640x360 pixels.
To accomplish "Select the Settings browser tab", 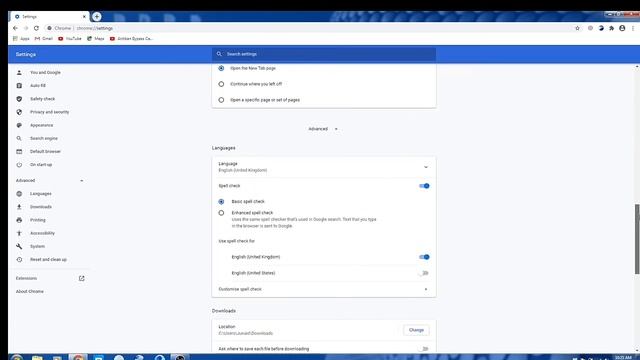I will pos(50,17).
